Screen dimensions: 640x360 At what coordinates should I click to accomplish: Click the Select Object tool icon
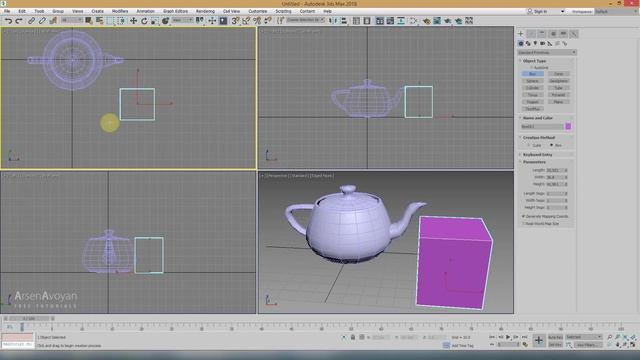[x=89, y=20]
